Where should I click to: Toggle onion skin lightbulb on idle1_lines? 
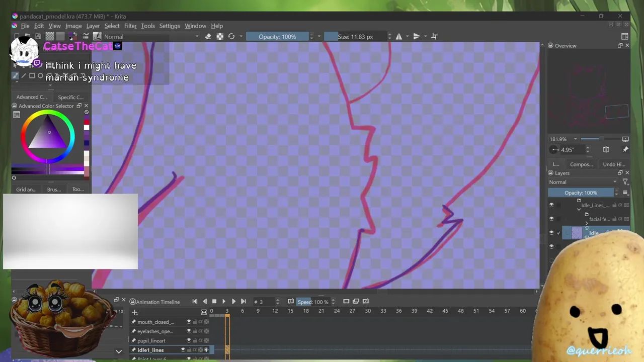206,350
